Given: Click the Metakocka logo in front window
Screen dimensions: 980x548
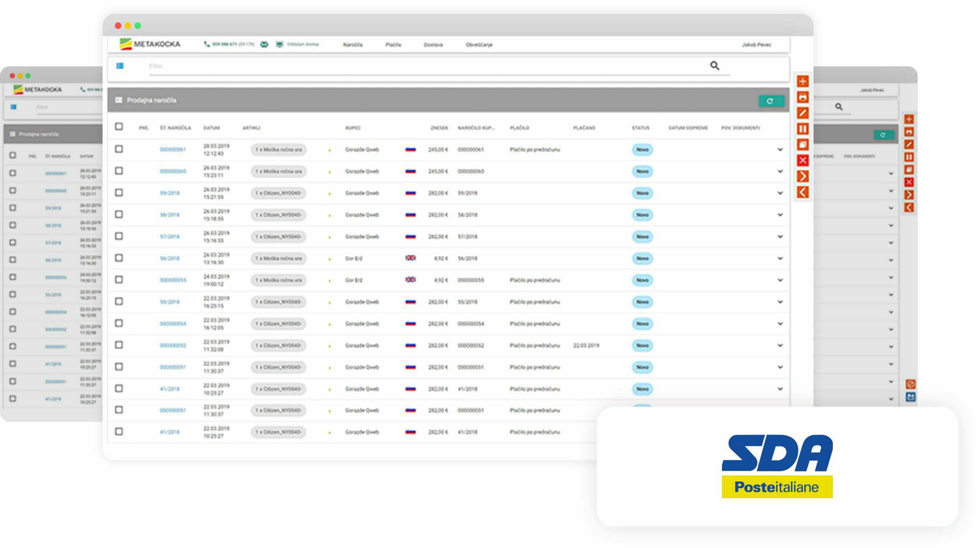Looking at the screenshot, I should [x=150, y=44].
